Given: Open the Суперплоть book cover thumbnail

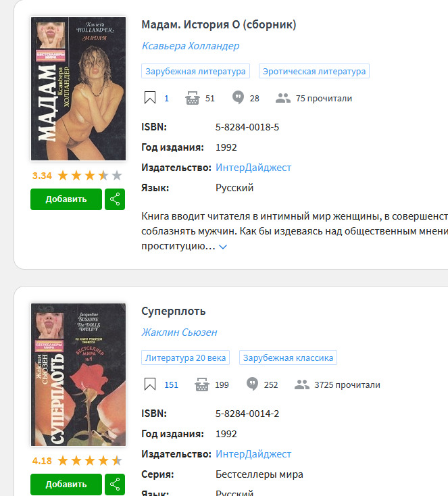Looking at the screenshot, I should pos(78,374).
